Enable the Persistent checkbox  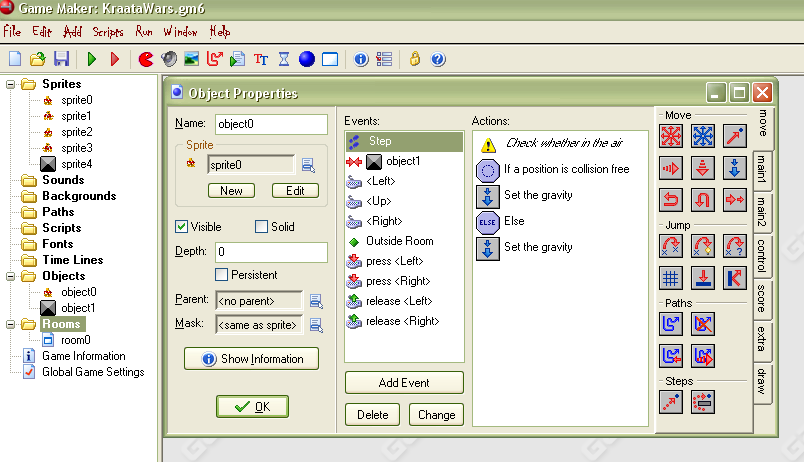point(222,275)
